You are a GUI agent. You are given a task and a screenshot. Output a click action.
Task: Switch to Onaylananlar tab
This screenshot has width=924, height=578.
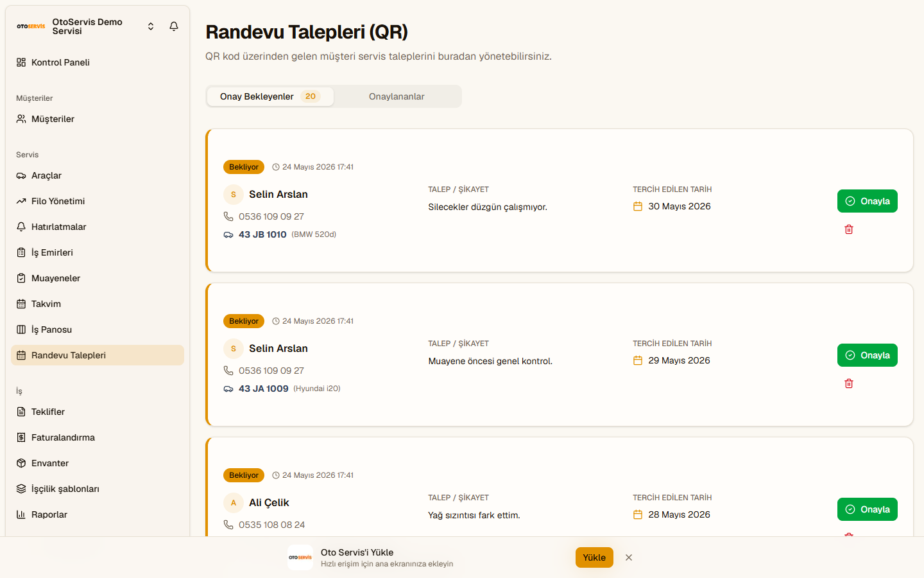pyautogui.click(x=397, y=96)
